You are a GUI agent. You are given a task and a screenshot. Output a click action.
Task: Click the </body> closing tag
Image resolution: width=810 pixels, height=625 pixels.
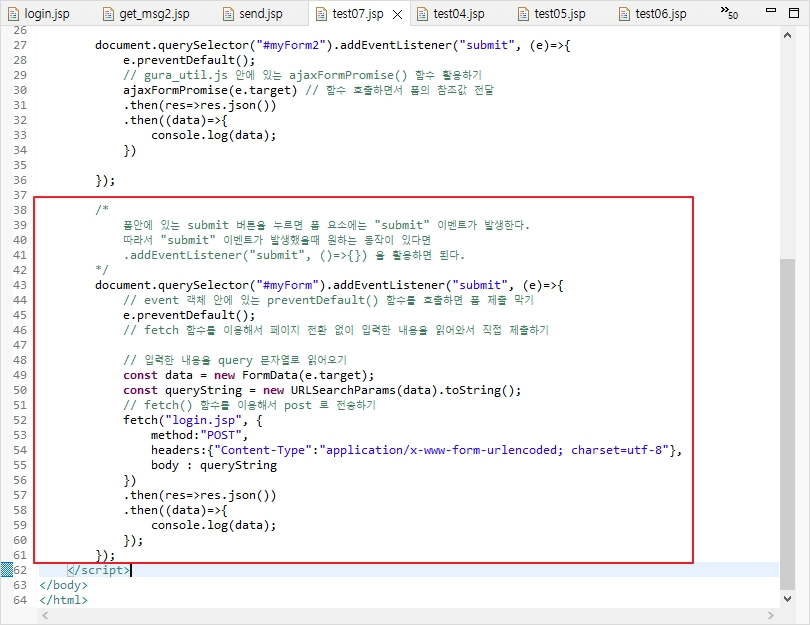click(64, 585)
